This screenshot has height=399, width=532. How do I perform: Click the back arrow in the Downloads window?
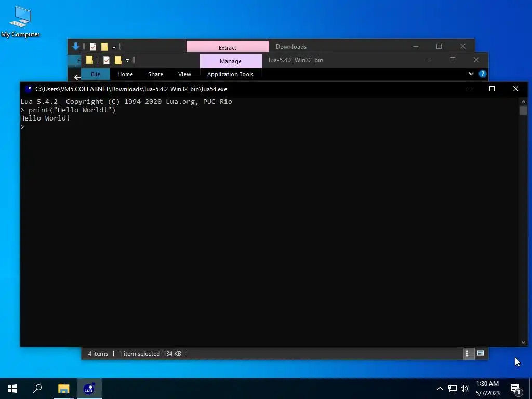[x=77, y=77]
